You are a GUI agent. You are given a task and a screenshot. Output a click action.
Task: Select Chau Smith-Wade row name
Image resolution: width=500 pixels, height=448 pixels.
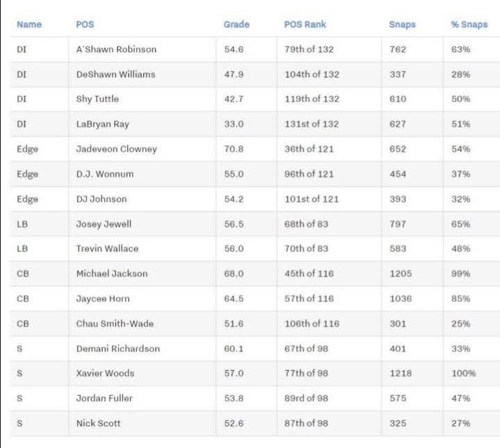pos(115,324)
